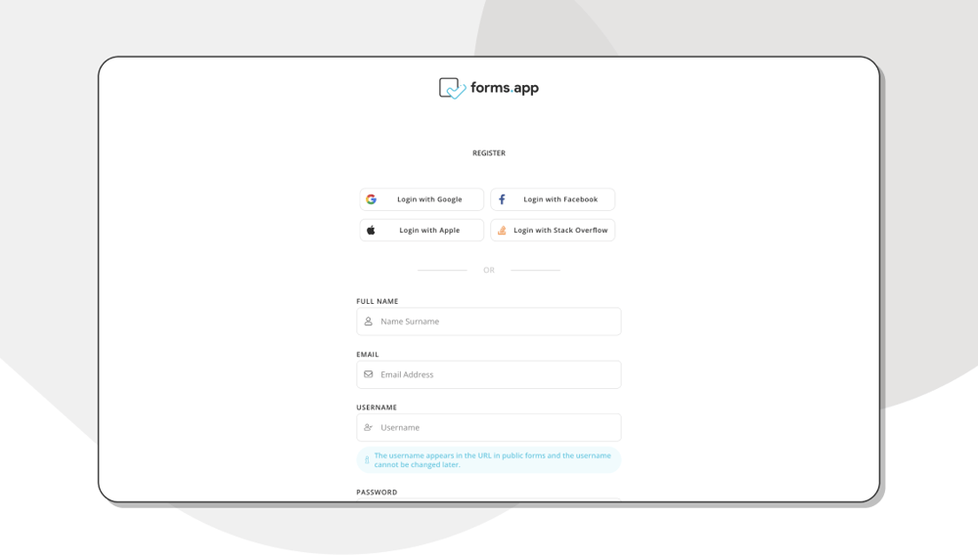
Task: Choose Login with Facebook button label
Action: coord(560,199)
